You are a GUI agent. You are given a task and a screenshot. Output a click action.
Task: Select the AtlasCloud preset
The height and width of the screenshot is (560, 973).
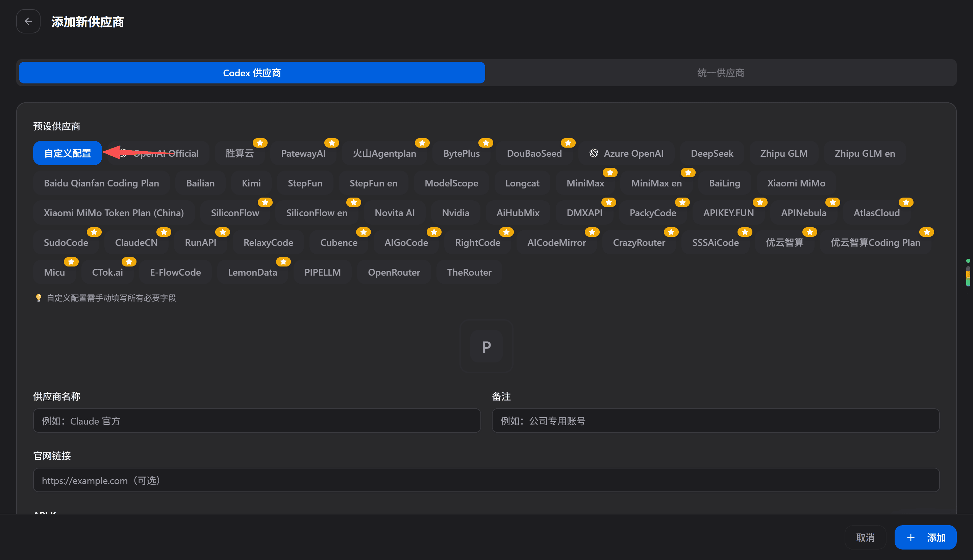pyautogui.click(x=876, y=213)
